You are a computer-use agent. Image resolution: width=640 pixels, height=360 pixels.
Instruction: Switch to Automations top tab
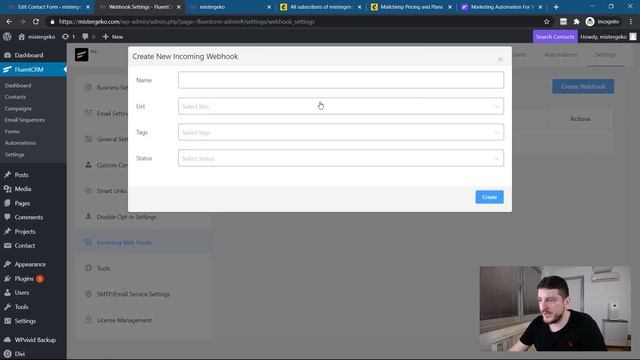pyautogui.click(x=560, y=55)
